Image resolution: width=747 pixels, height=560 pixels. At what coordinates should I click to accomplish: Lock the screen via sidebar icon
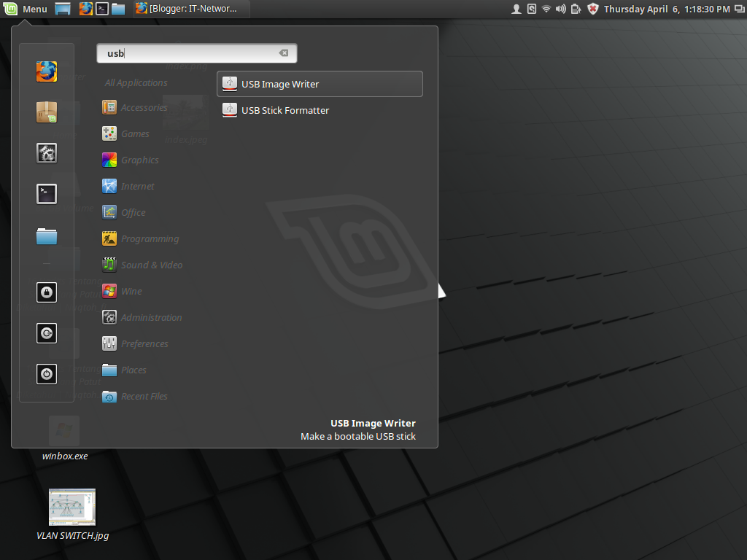46,292
